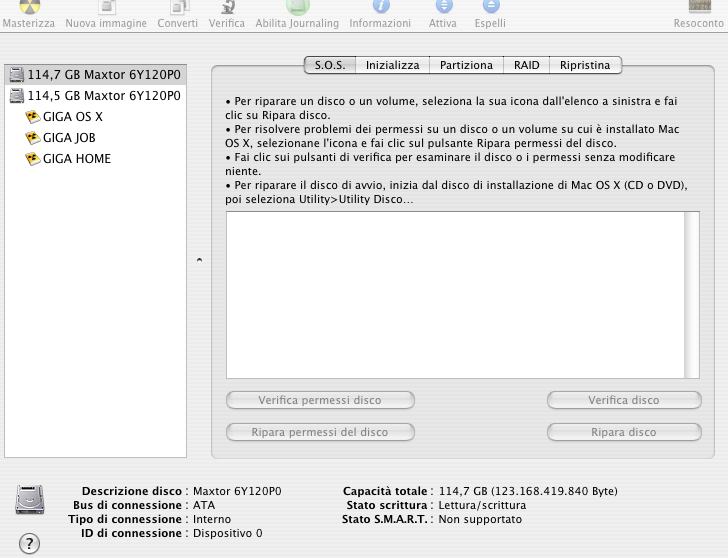
Task: Click the 'Per riparare un disco' instruction
Action: click(451, 108)
